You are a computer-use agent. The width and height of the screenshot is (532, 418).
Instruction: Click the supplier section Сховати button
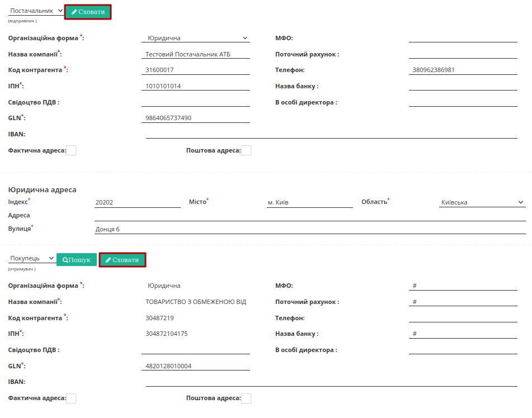88,12
